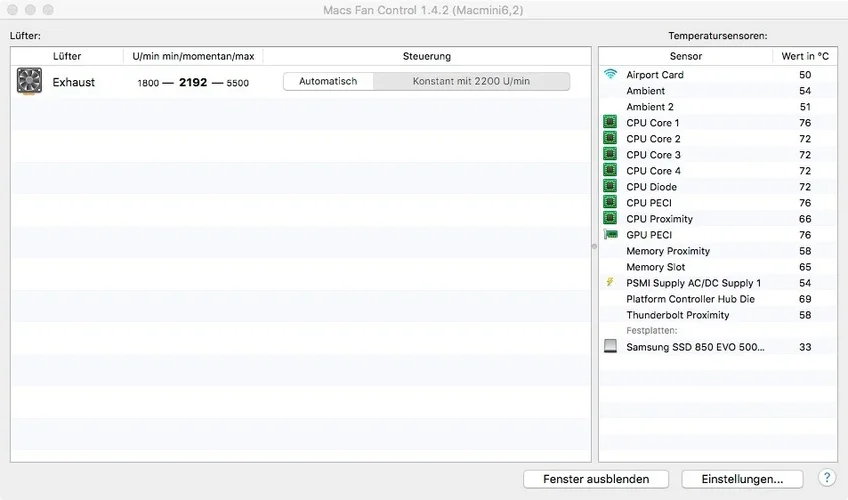848x500 pixels.
Task: Click the CPU PECI chip icon
Action: coord(610,202)
